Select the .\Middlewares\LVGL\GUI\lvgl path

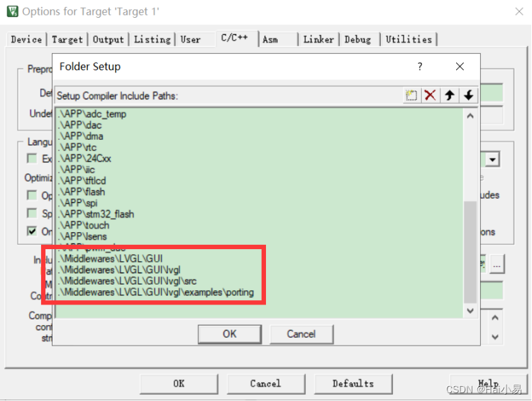tap(119, 270)
